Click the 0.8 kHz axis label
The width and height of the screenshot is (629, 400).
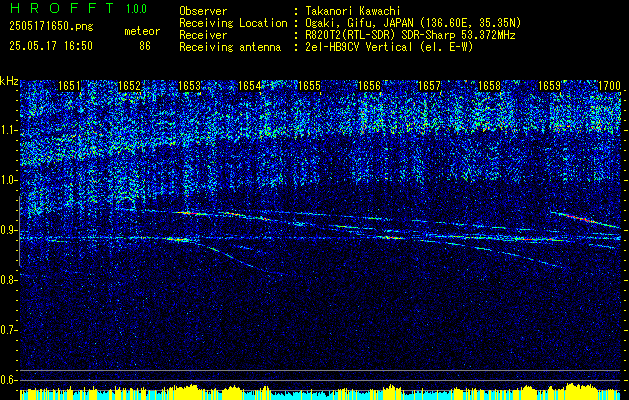pos(8,280)
